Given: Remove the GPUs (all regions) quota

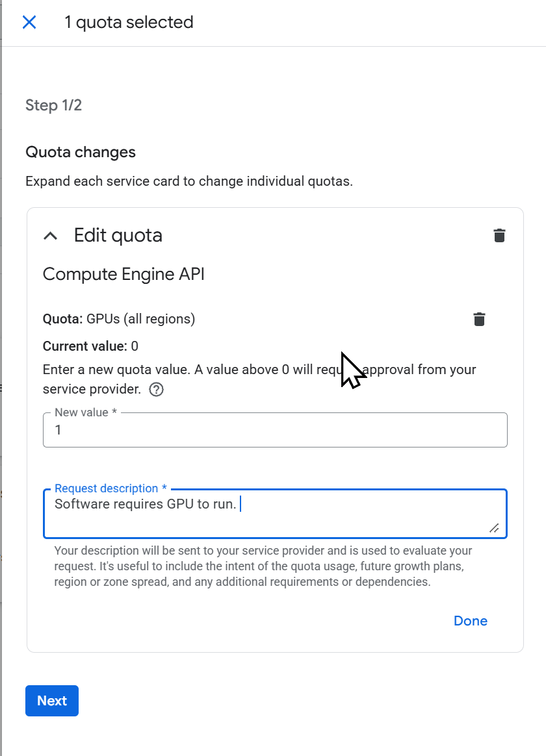Looking at the screenshot, I should click(x=479, y=319).
